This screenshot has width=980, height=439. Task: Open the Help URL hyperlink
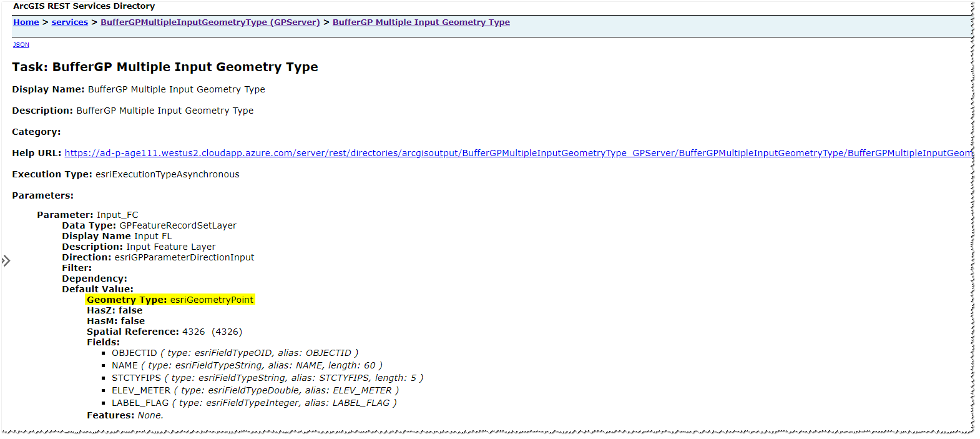click(518, 153)
